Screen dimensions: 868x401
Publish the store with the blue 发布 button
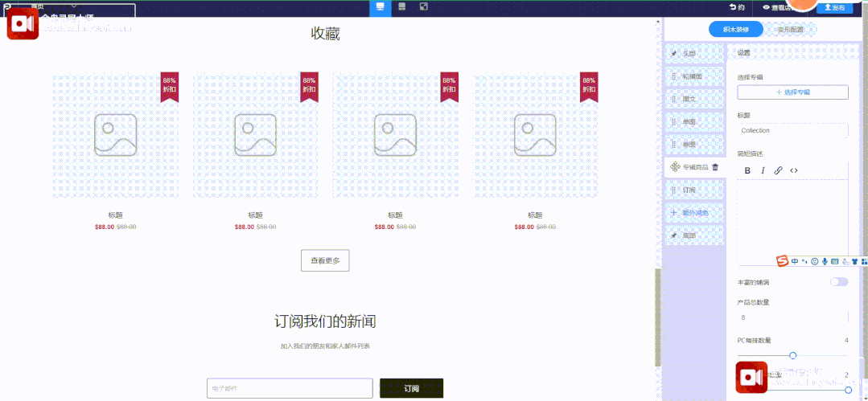835,7
